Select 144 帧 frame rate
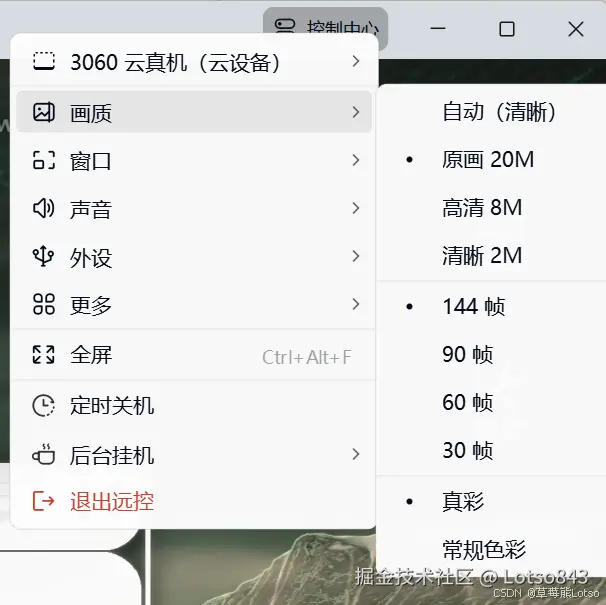The height and width of the screenshot is (605, 606). tap(492, 307)
